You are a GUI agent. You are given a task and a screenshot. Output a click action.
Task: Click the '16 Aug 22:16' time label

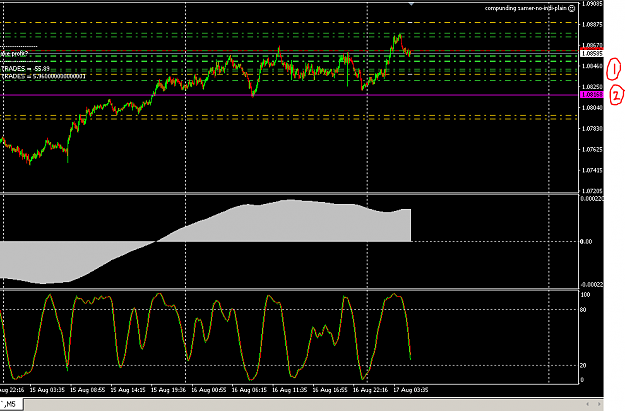click(x=370, y=390)
